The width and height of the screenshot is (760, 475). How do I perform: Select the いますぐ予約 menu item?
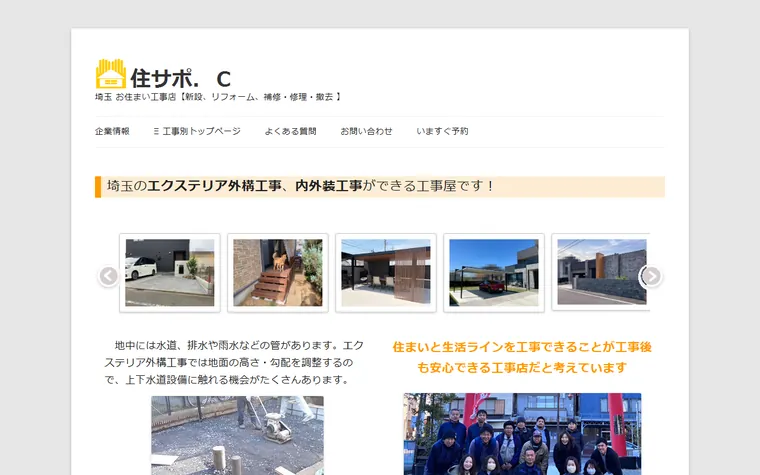point(442,131)
